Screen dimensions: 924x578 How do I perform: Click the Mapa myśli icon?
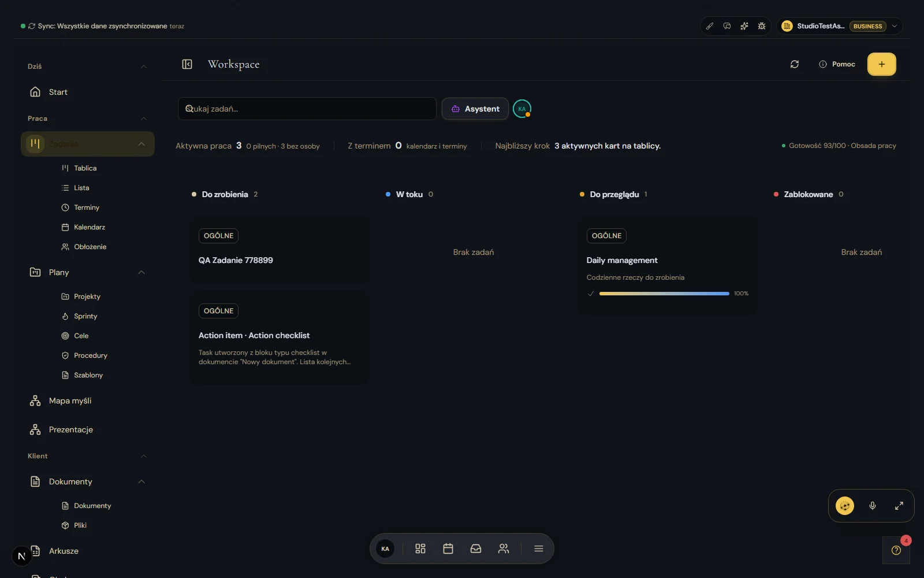(35, 401)
